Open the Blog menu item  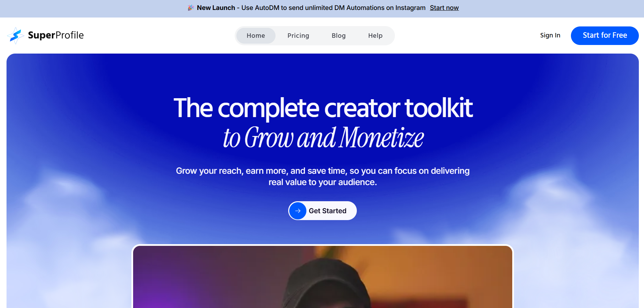pos(339,36)
